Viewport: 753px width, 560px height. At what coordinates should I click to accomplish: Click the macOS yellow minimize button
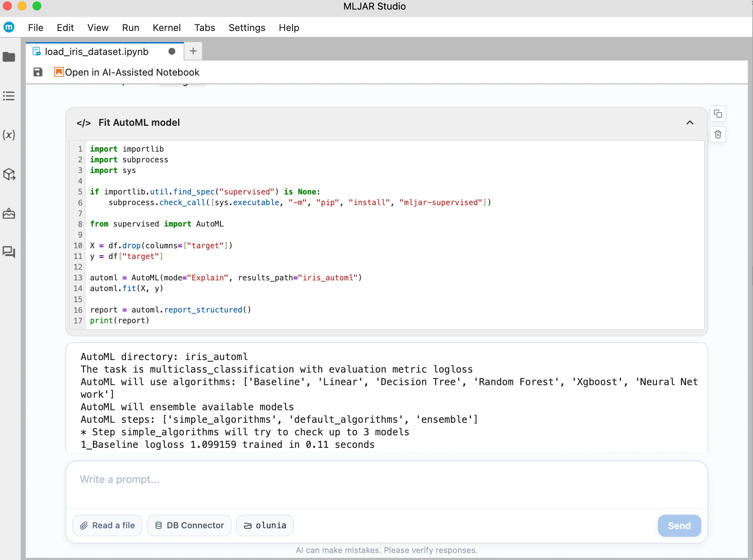[x=22, y=6]
